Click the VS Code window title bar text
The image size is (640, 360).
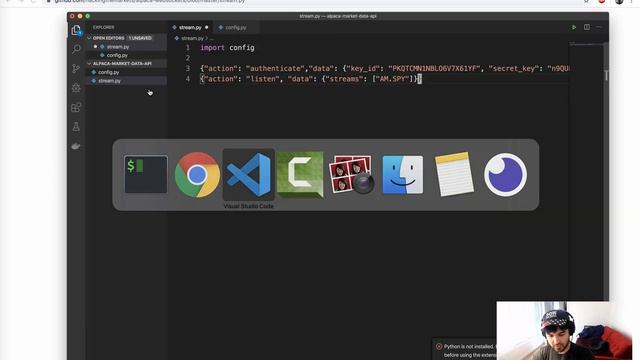point(338,16)
